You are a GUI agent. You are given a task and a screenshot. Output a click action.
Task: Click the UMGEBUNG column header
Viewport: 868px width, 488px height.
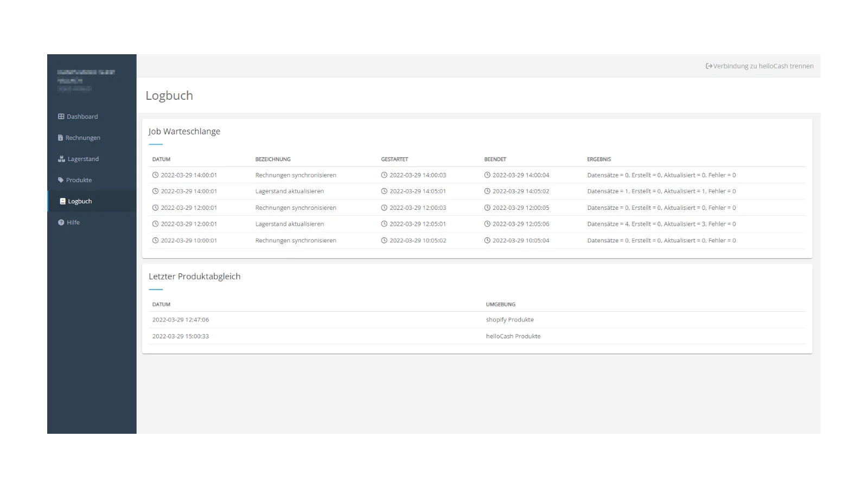500,305
